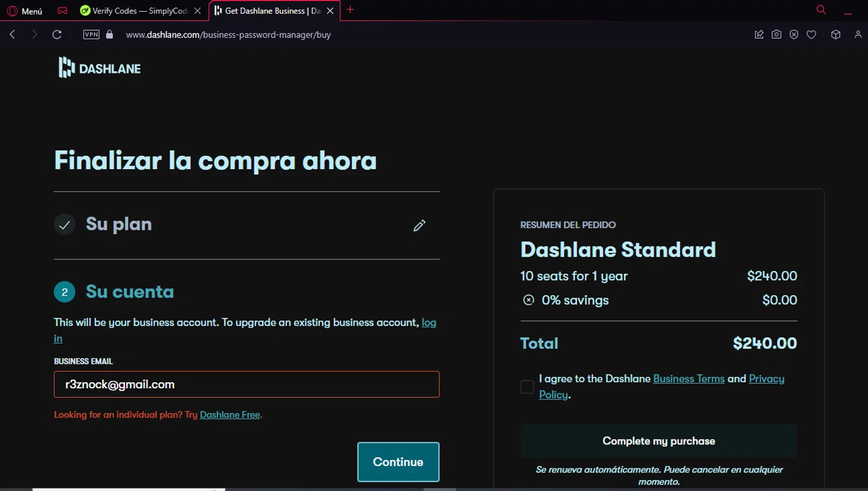Open the Opera Menú button
Viewport: 868px width, 491px height.
[x=25, y=11]
